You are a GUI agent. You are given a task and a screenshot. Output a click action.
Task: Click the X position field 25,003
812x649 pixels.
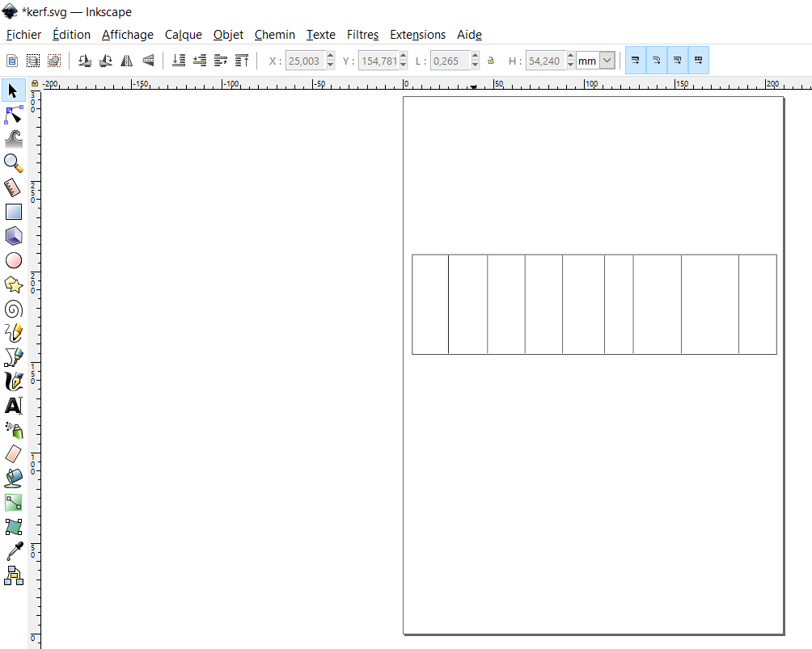pyautogui.click(x=306, y=61)
